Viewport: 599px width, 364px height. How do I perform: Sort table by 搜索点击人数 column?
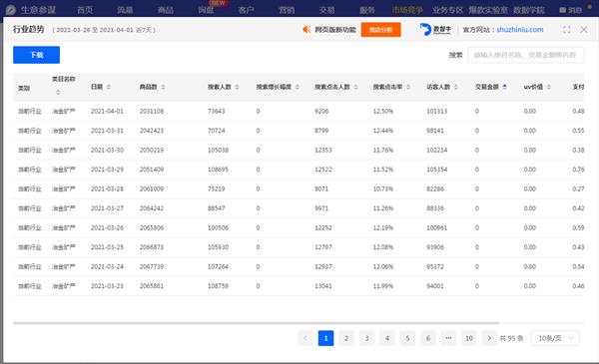click(355, 87)
